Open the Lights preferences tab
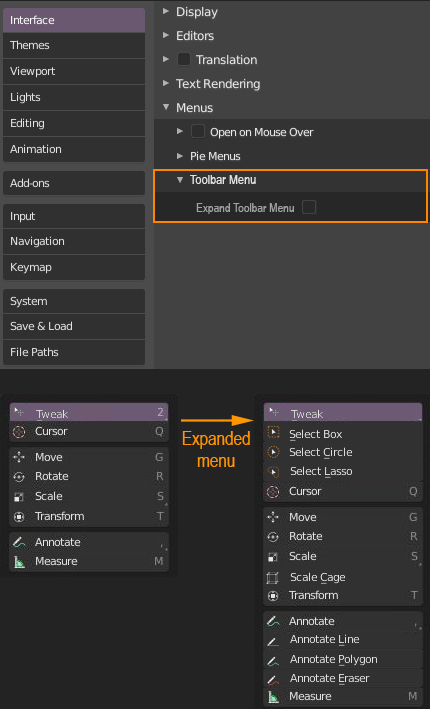The width and height of the screenshot is (430, 709). [x=74, y=97]
